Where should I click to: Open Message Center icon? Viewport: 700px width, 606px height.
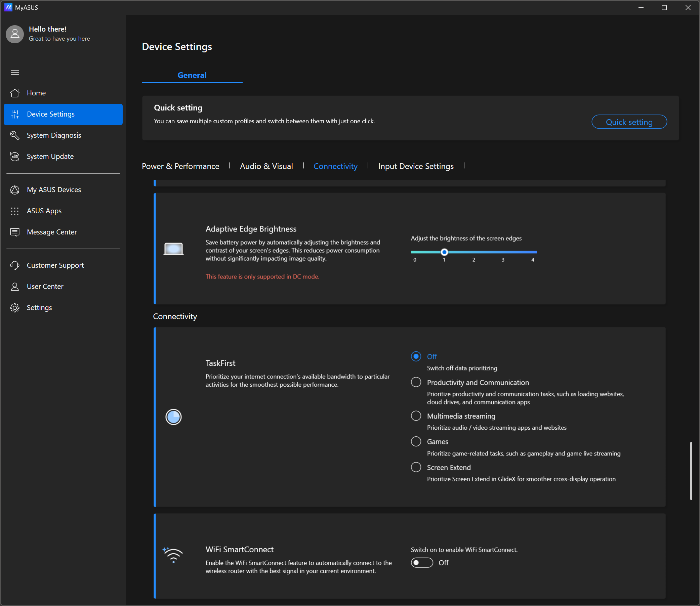[14, 232]
